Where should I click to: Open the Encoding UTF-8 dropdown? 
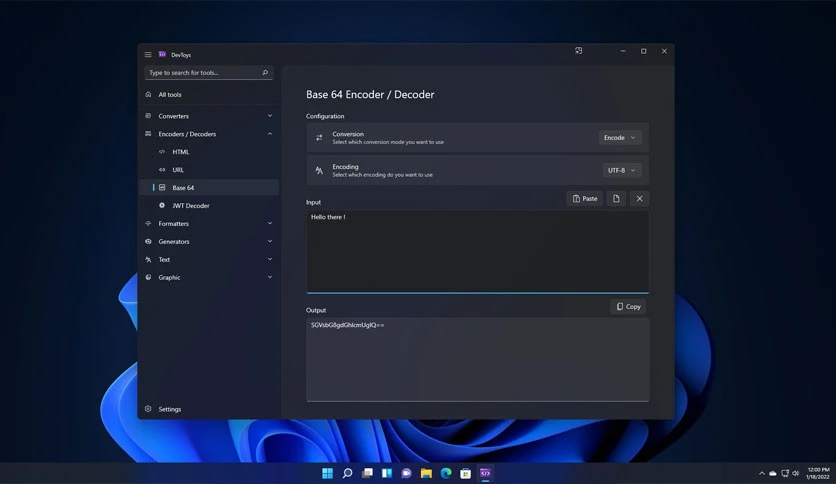(x=622, y=171)
